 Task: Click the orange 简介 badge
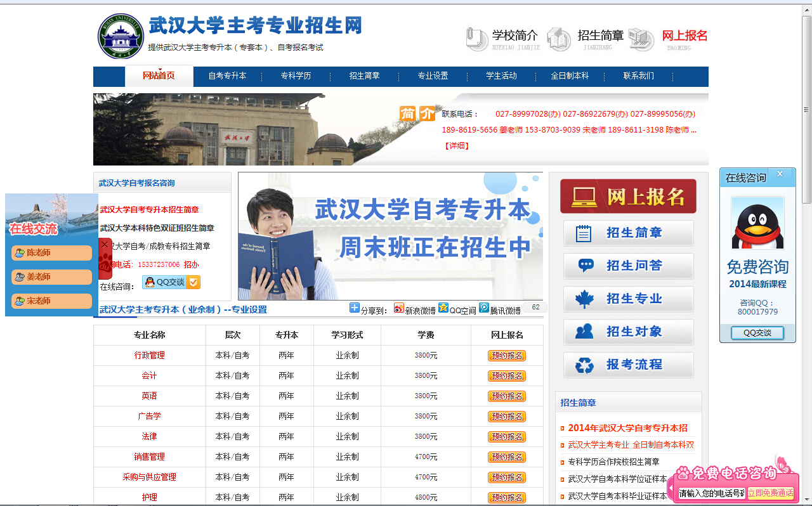(x=417, y=114)
